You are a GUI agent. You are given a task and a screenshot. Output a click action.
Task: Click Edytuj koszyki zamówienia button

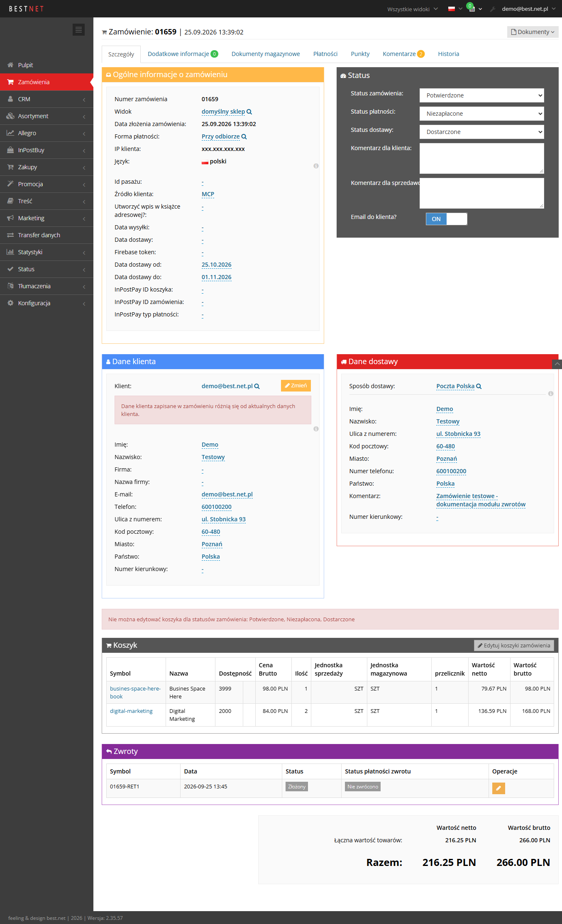[514, 646]
